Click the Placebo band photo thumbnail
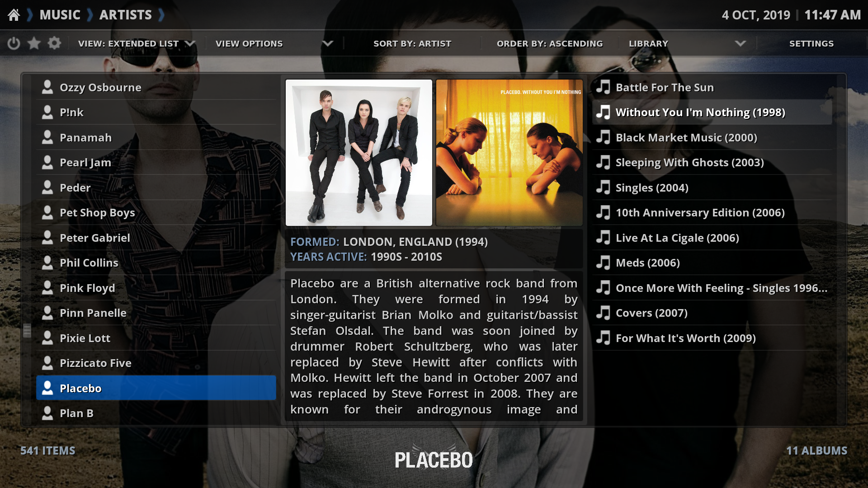Image resolution: width=868 pixels, height=488 pixels. pyautogui.click(x=359, y=153)
